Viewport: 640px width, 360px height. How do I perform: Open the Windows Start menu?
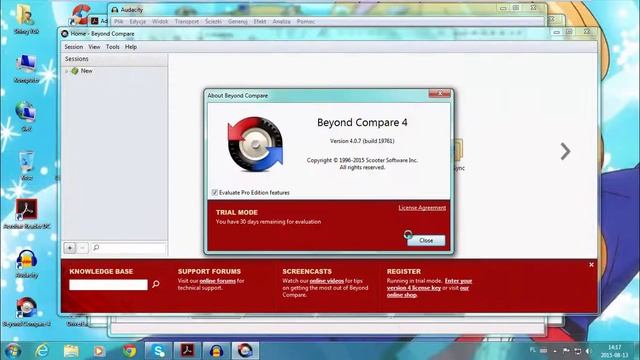point(12,351)
